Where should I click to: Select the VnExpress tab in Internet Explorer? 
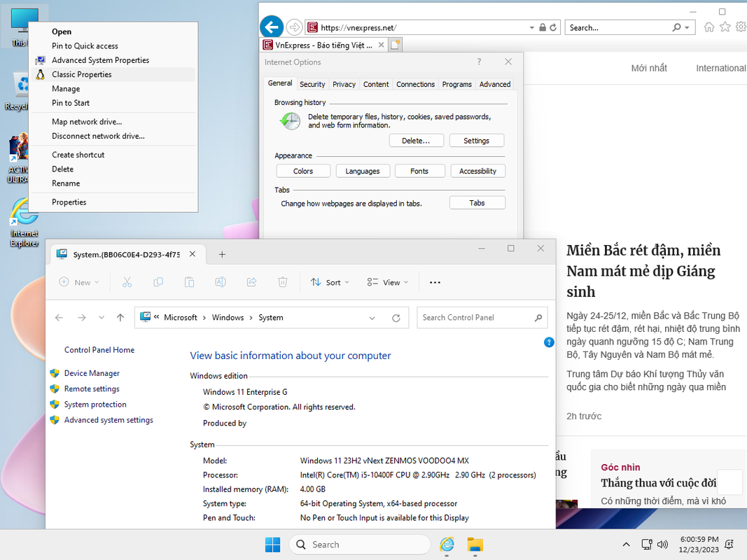pyautogui.click(x=324, y=45)
